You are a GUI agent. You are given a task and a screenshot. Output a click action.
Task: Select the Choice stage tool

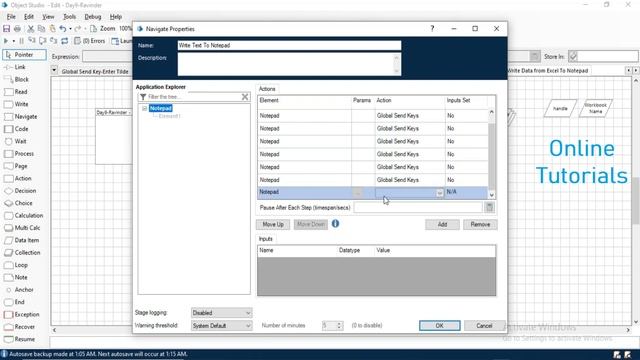(x=18, y=203)
